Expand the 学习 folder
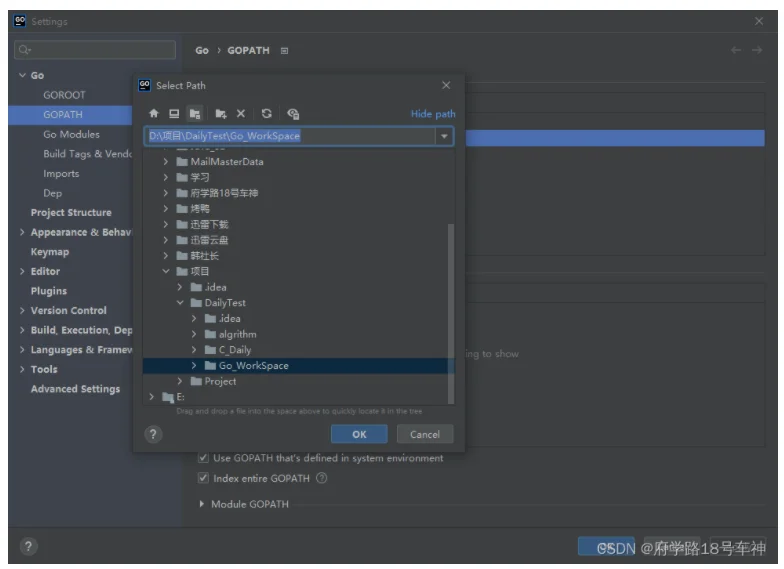This screenshot has width=784, height=569. click(x=166, y=177)
